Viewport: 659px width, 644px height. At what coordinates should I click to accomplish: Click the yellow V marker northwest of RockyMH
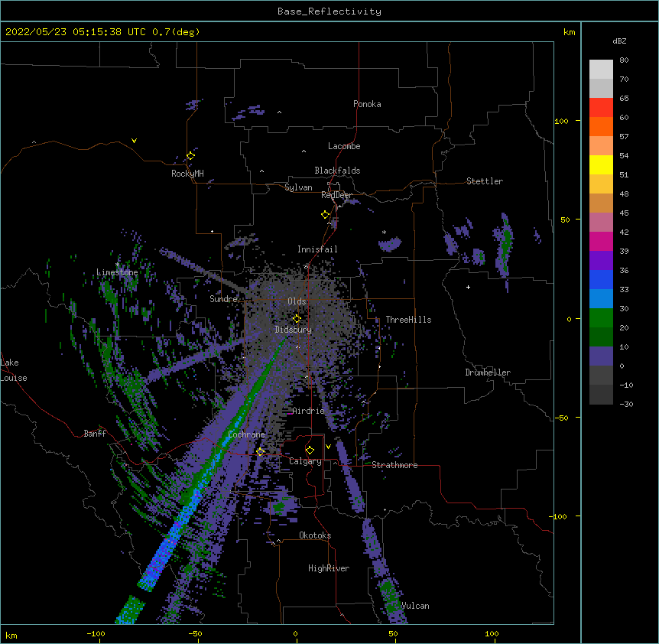[134, 141]
